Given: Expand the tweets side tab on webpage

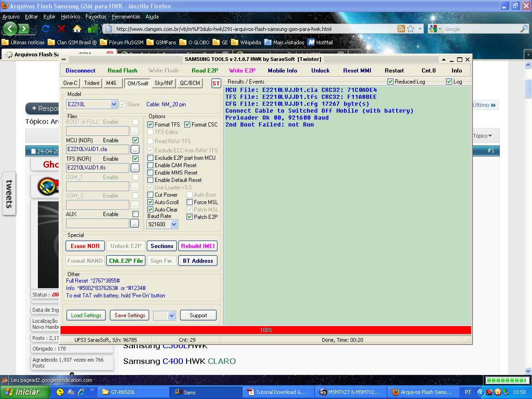Looking at the screenshot, I should click(9, 194).
